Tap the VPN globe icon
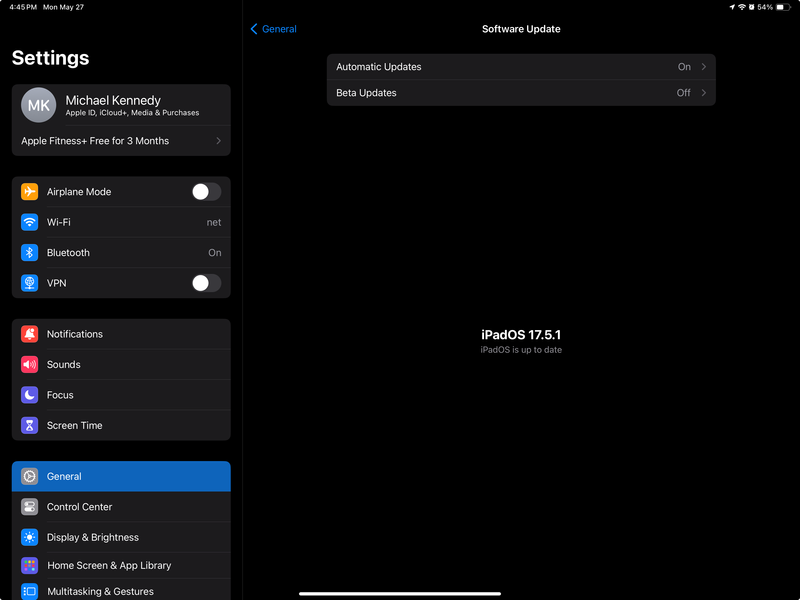Viewport: 800px width, 600px height. [30, 283]
